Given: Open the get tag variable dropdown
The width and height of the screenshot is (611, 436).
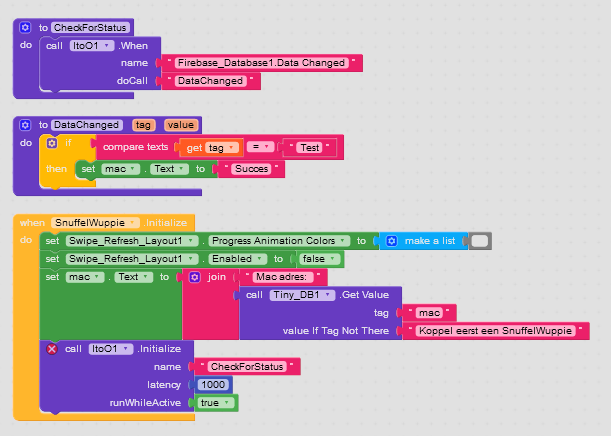Looking at the screenshot, I should 222,148.
